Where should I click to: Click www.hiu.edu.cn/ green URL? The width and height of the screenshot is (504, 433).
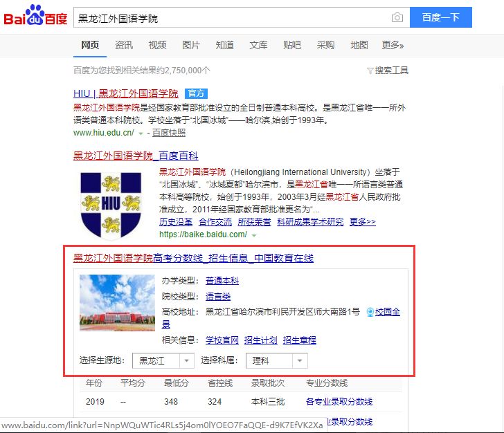tap(104, 133)
